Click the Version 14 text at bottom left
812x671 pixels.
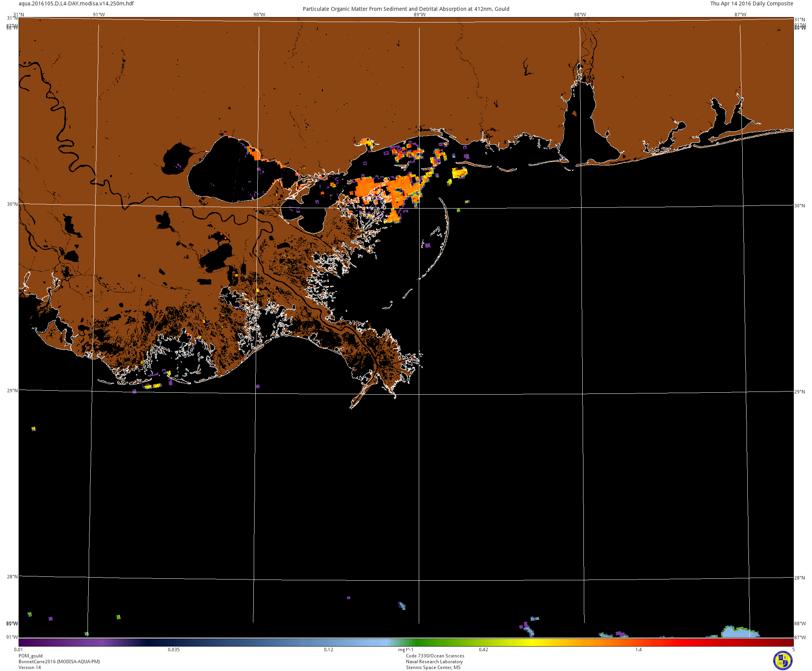pyautogui.click(x=29, y=668)
